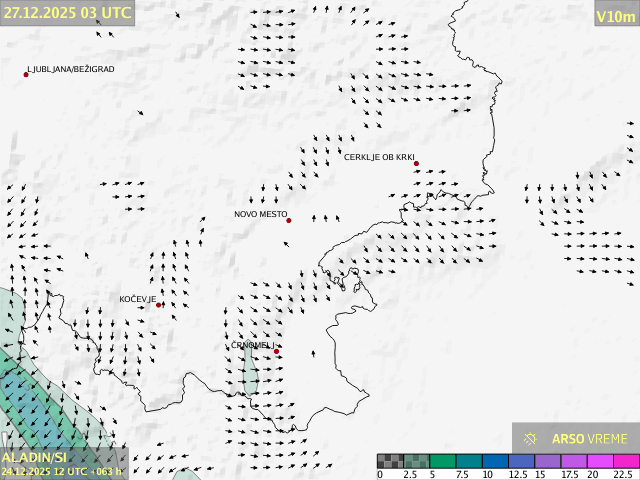Click the Črnomelj red station dot
Image resolution: width=640 pixels, height=480 pixels.
(277, 351)
